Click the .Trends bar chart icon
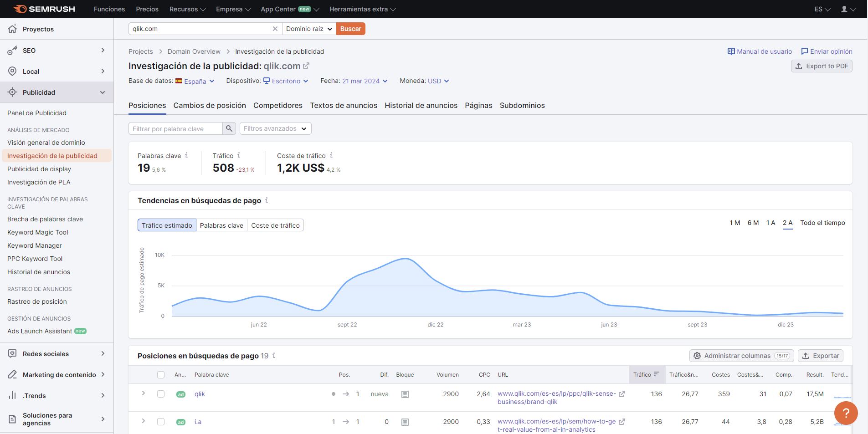The width and height of the screenshot is (868, 434). pos(13,395)
